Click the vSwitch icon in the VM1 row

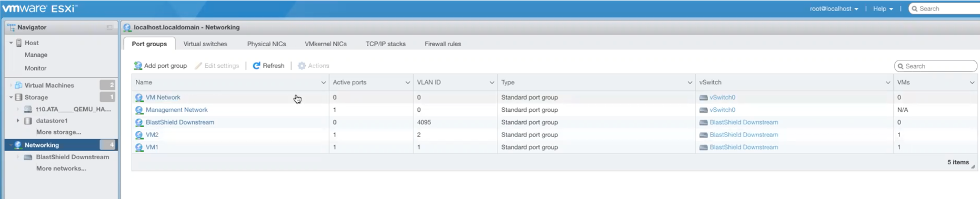pyautogui.click(x=703, y=148)
